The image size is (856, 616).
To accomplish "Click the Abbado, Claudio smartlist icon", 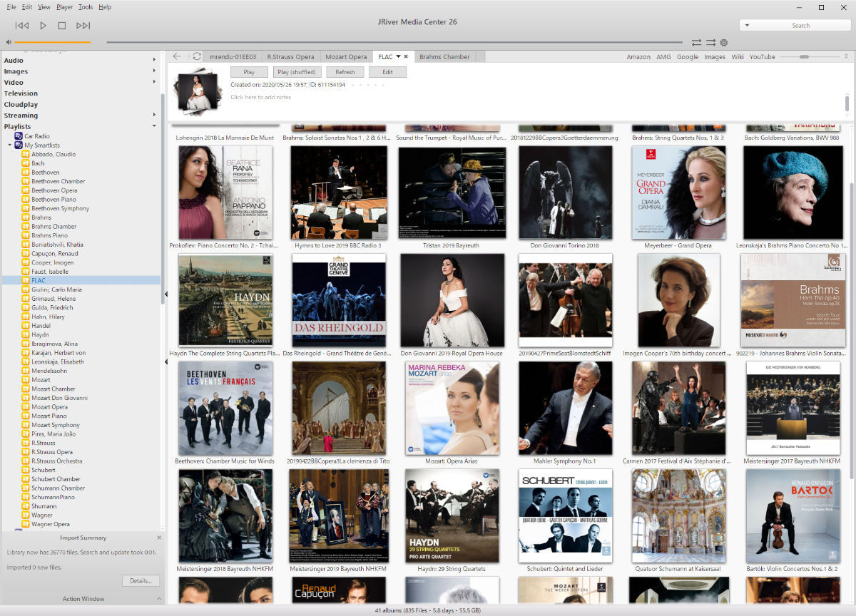I will pyautogui.click(x=26, y=154).
